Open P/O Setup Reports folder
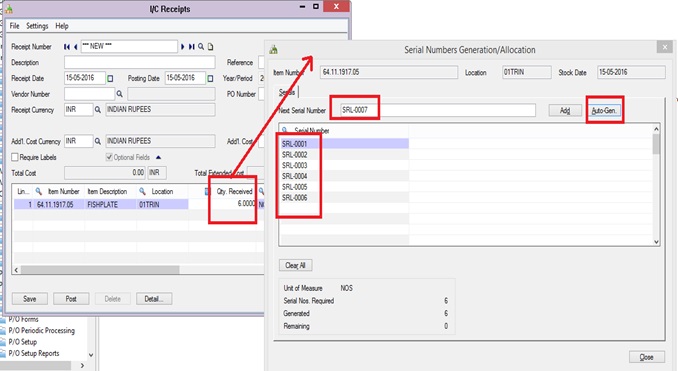The image size is (678, 371). tap(34, 353)
